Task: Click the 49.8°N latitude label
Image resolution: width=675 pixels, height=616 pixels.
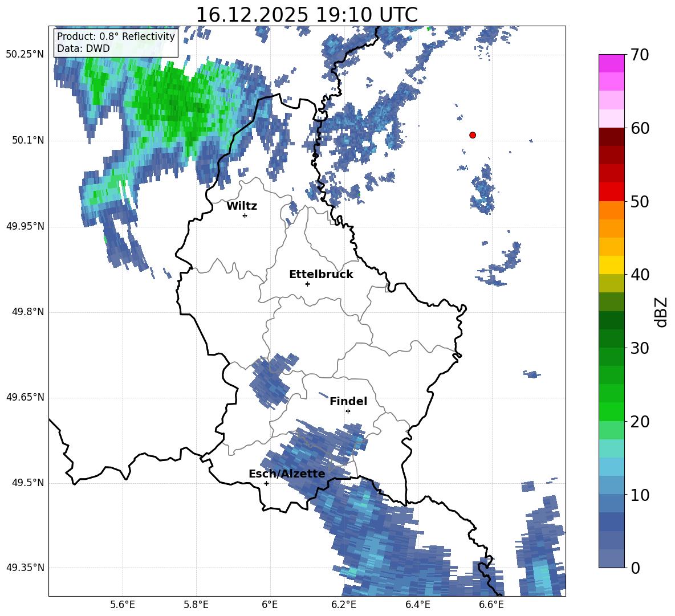Action: (x=28, y=312)
